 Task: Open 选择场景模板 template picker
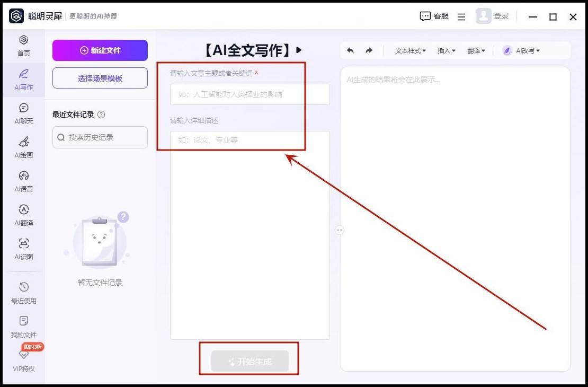tap(100, 78)
